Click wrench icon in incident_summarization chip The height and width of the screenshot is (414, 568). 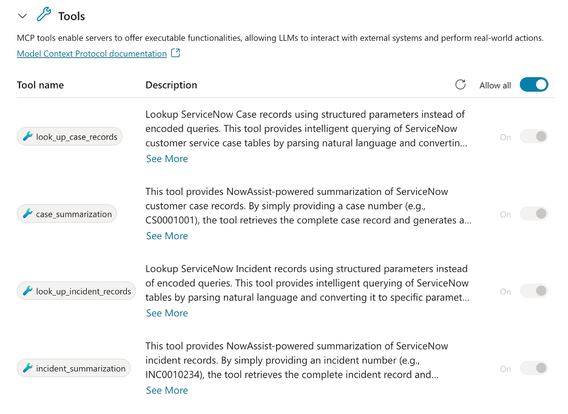coord(28,368)
